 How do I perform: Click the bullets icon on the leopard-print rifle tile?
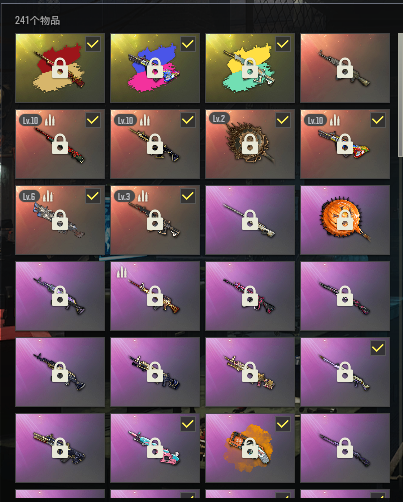click(122, 272)
